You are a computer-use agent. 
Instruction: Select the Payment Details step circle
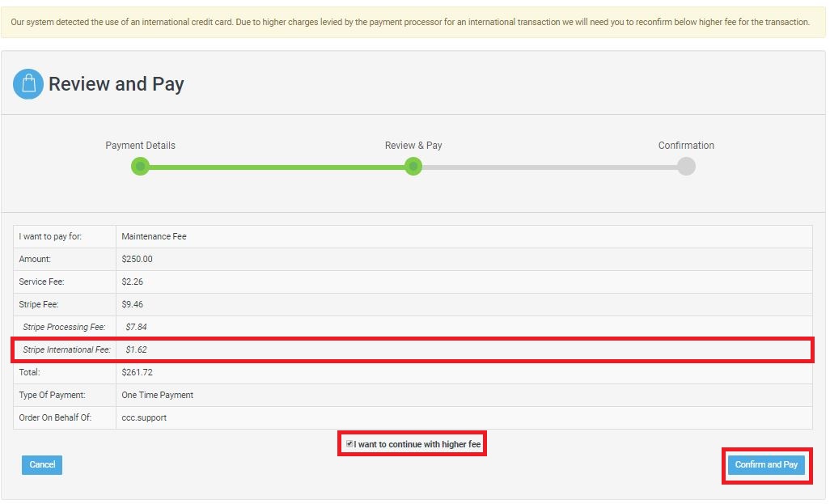click(x=140, y=167)
